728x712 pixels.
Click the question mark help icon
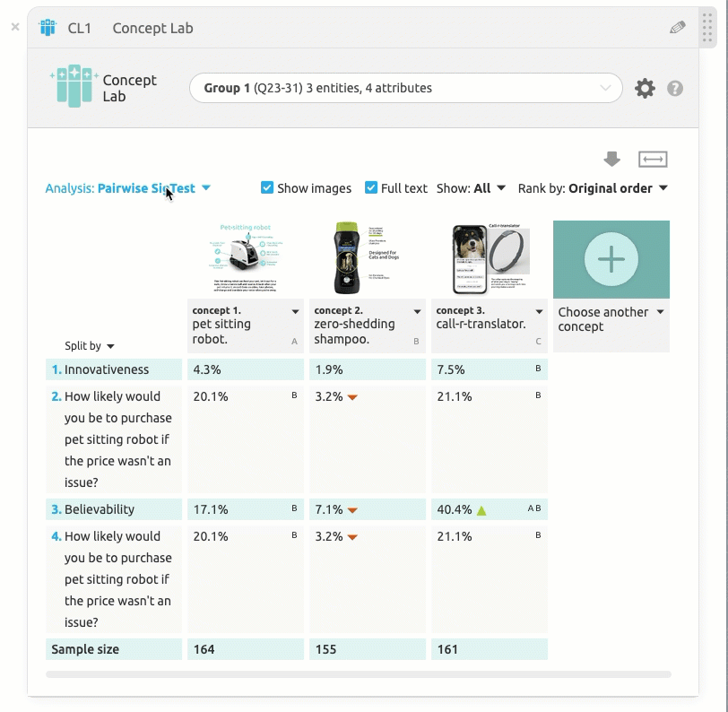point(675,89)
